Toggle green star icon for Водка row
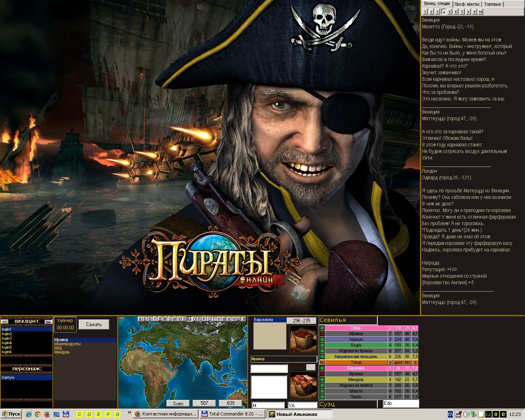The image size is (525, 420). pos(322,345)
